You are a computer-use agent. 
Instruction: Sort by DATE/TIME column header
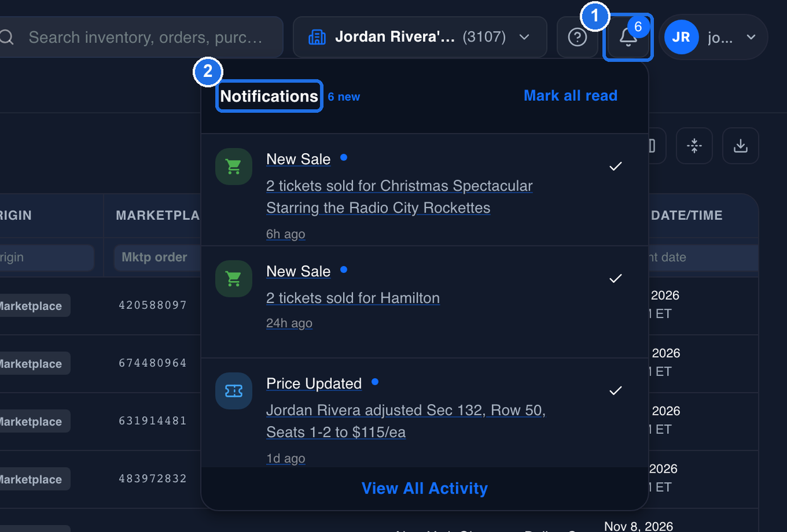click(x=687, y=216)
